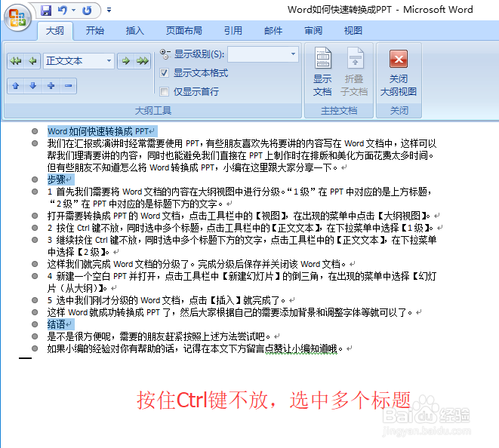The image size is (499, 448).
Task: Click the line '是不是很方便呢'
Action: 159,336
